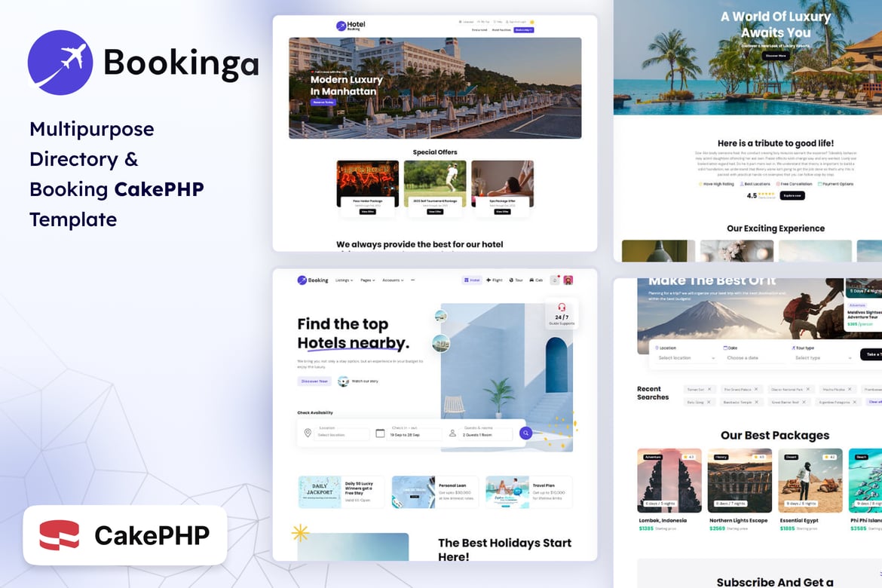Remove the third recent search tag in top row

point(808,390)
